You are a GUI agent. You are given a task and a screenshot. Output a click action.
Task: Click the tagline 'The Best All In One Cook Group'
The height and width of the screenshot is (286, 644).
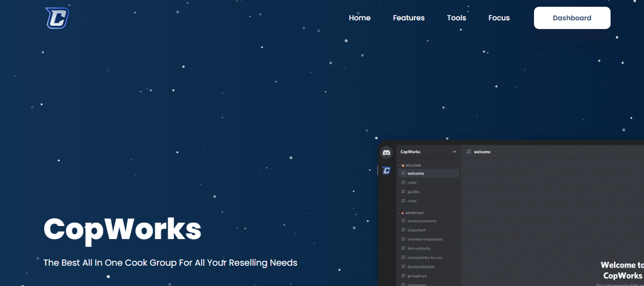click(171, 263)
